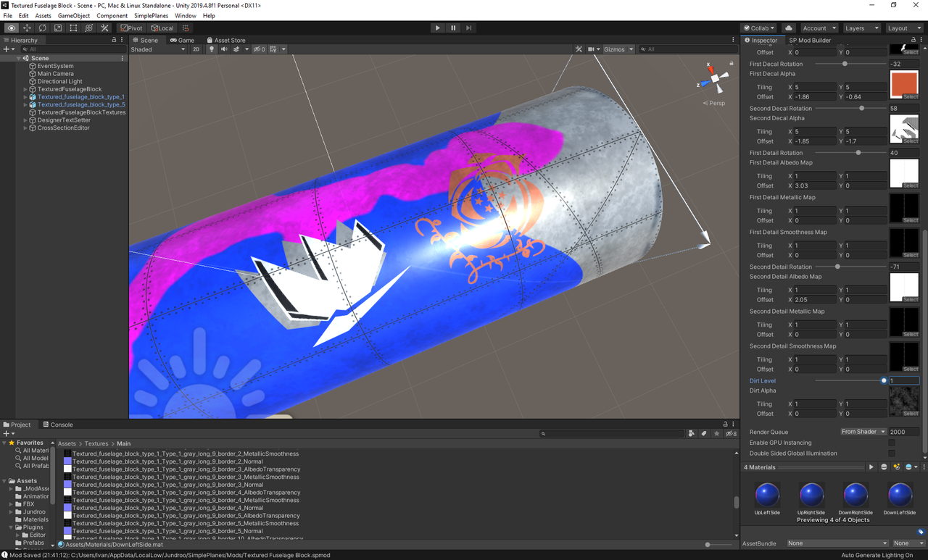Change preview shape sphere icon
Image resolution: width=928 pixels, height=560 pixels.
click(x=884, y=467)
